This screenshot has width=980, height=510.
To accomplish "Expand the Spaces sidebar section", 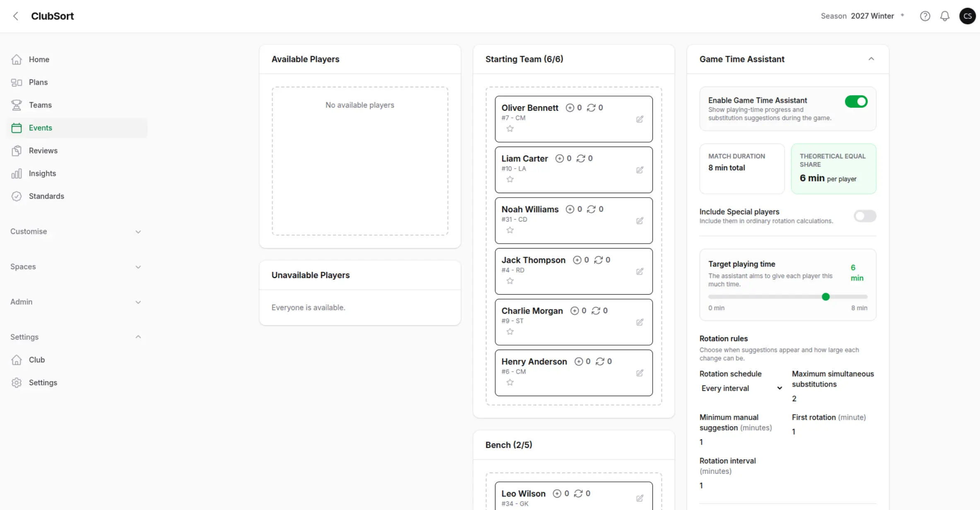I will point(77,267).
